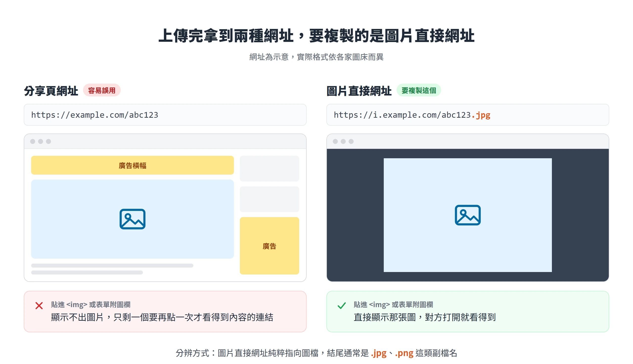Image resolution: width=633 pixels, height=364 pixels.
Task: Click the text 直接顯示那張圖
Action: coord(385,317)
